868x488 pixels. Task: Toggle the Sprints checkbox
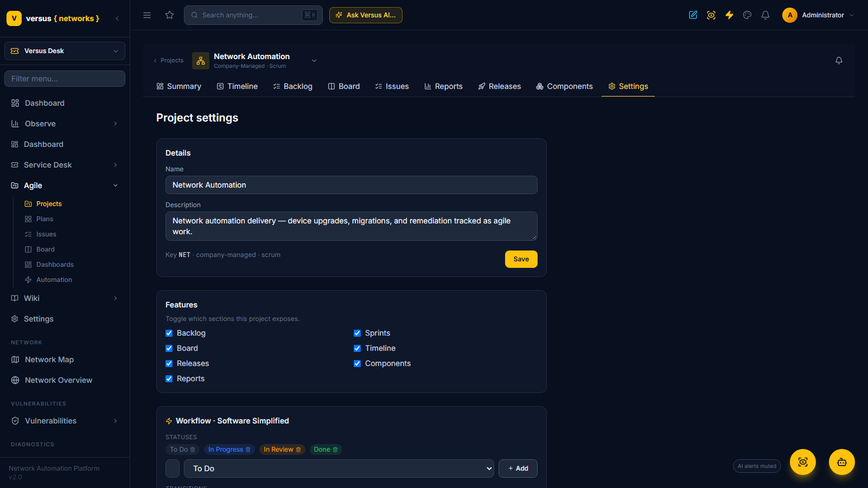(x=358, y=333)
